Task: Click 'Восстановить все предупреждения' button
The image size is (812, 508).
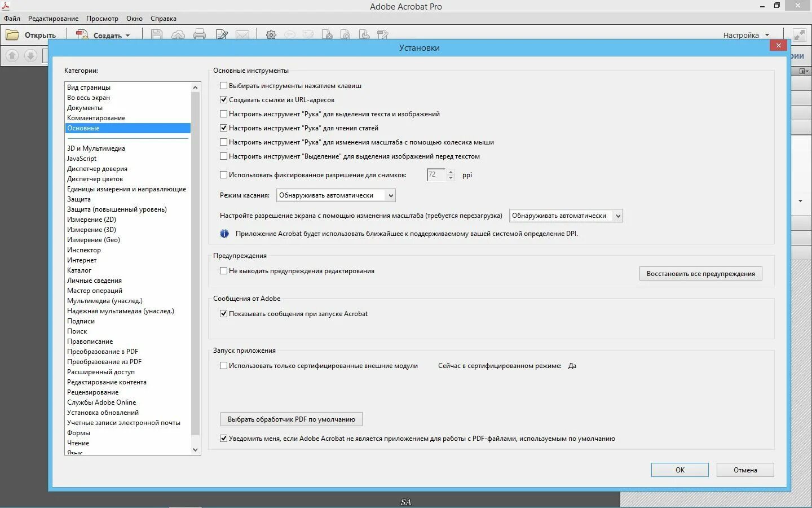Action: tap(700, 273)
